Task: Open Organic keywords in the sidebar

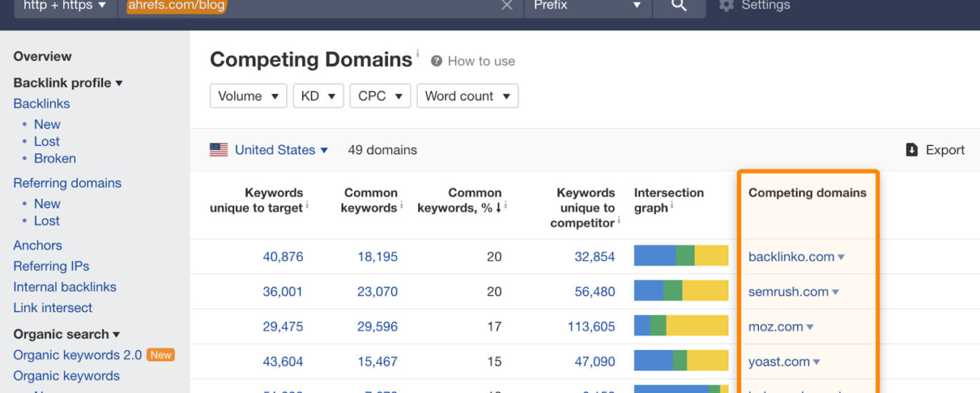Action: point(67,376)
